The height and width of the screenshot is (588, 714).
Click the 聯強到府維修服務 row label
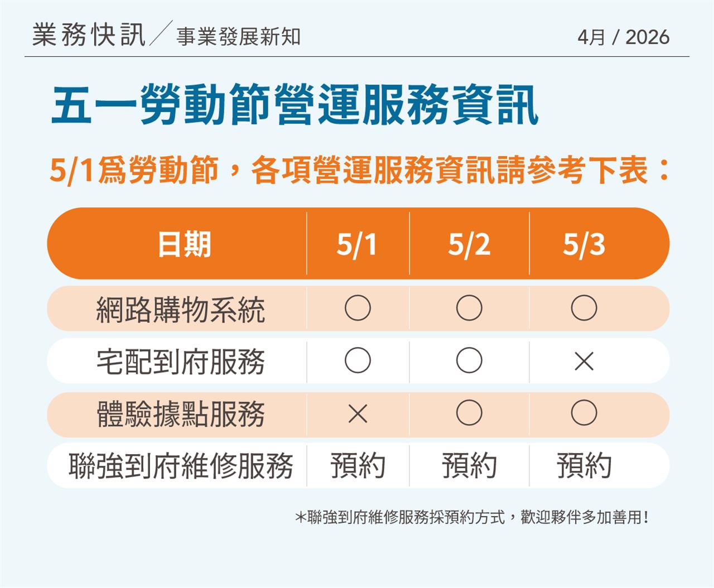coord(181,465)
